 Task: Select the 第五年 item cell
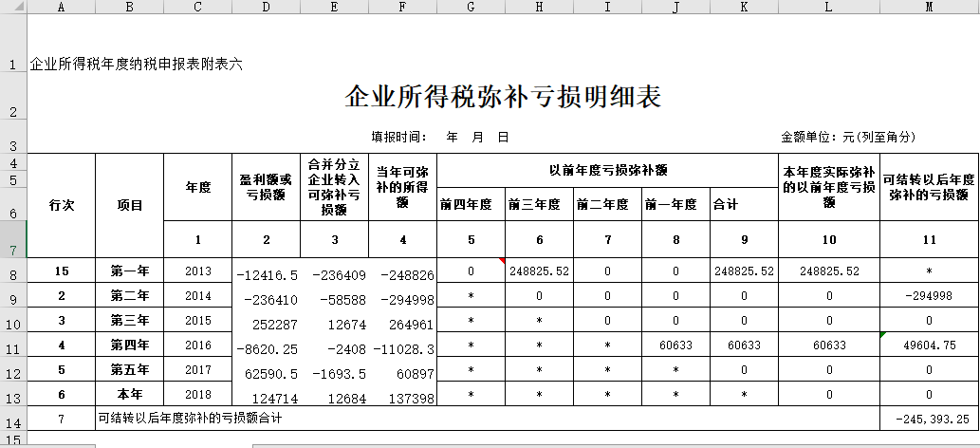click(130, 370)
